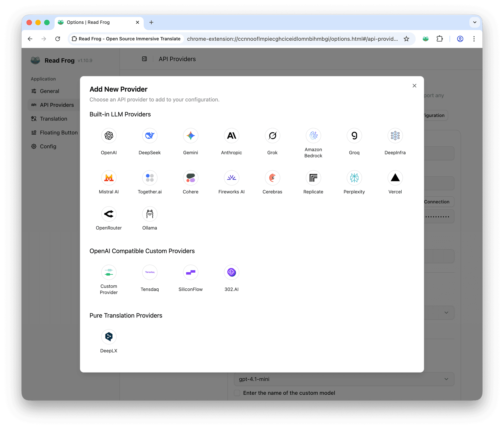The height and width of the screenshot is (429, 504).
Task: Close the Add New Provider dialog
Action: (x=414, y=86)
